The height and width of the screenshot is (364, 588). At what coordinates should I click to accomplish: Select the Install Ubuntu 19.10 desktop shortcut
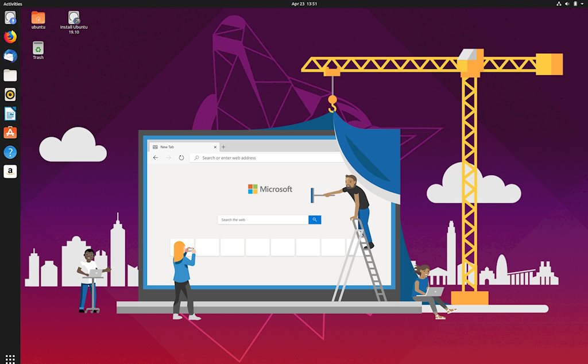click(74, 20)
